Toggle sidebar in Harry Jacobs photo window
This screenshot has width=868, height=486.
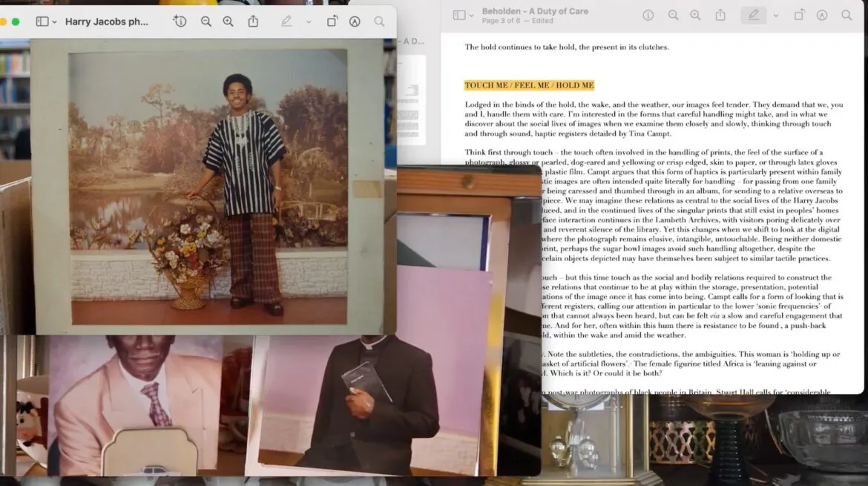point(42,22)
